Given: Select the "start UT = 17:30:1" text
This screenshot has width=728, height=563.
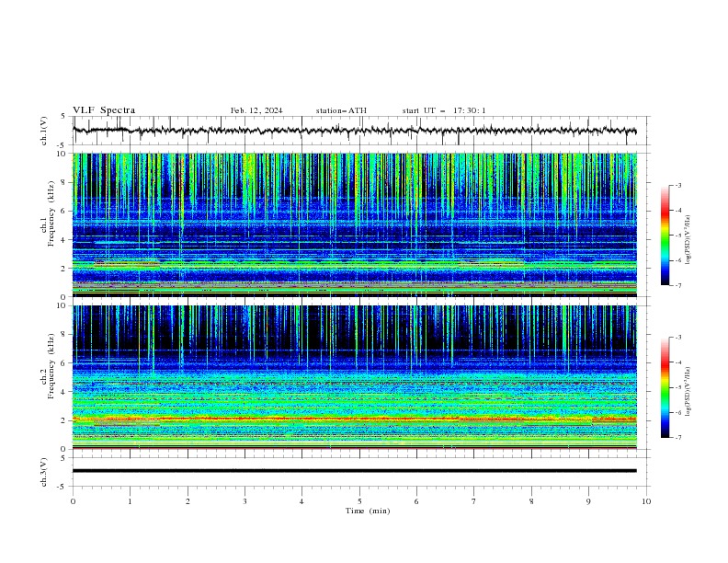Looking at the screenshot, I should coord(444,110).
